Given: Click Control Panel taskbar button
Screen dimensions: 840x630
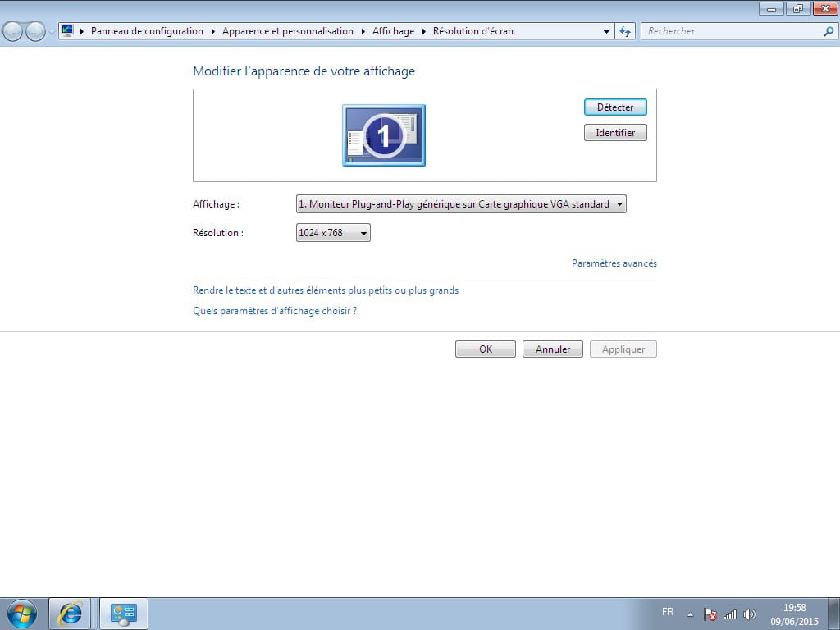Looking at the screenshot, I should click(124, 614).
